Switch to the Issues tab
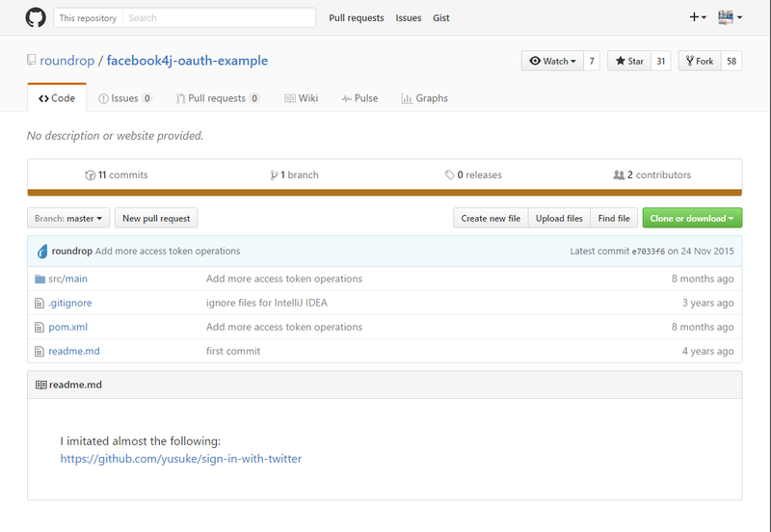771x532 pixels. [x=125, y=98]
